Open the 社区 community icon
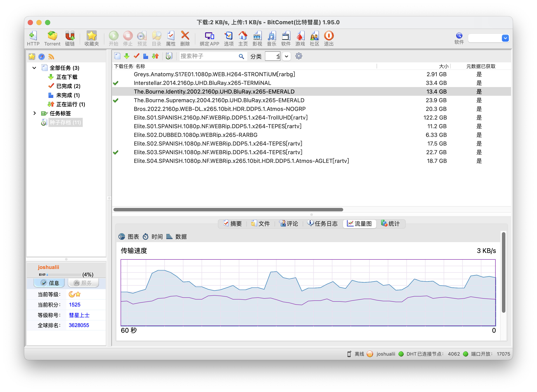This screenshot has height=392, width=537. (x=315, y=38)
